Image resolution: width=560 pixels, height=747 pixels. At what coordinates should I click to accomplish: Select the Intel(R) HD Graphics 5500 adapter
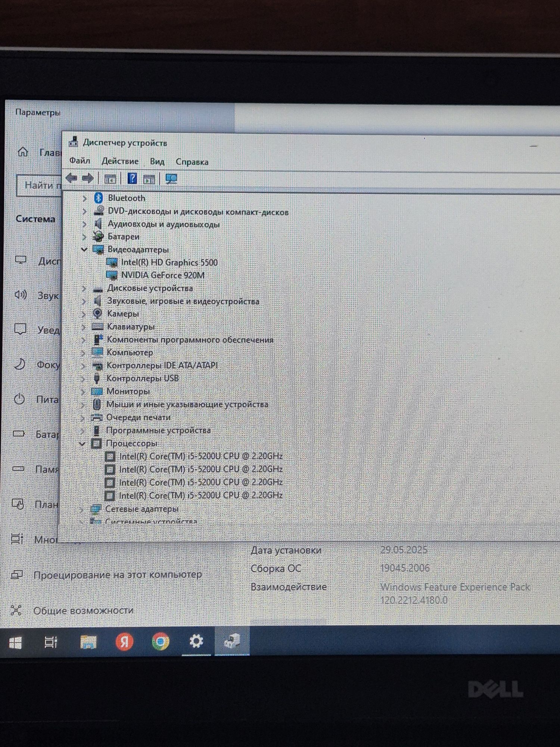[169, 262]
